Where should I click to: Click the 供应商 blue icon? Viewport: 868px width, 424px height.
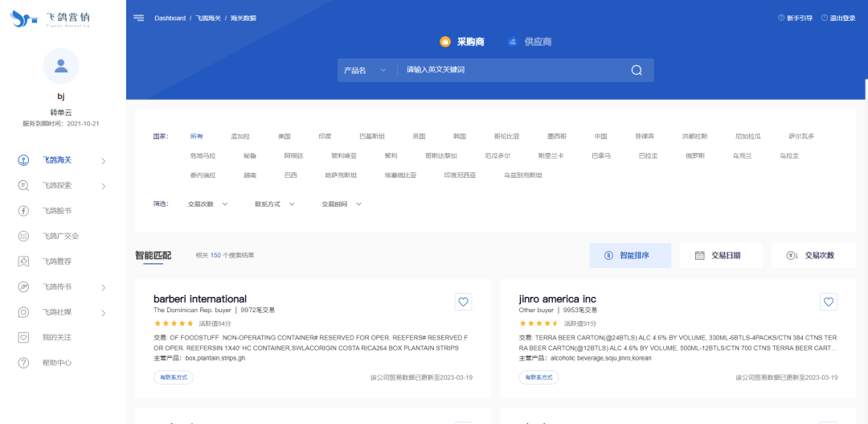click(x=513, y=42)
